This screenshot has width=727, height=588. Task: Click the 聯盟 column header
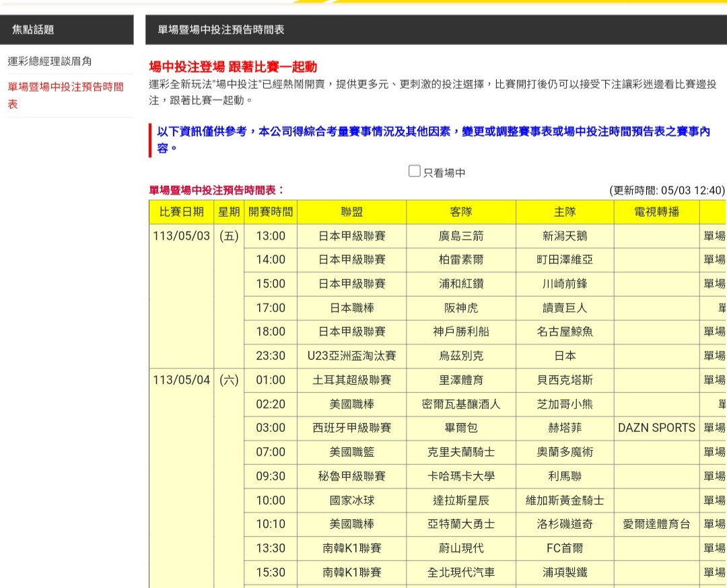(x=352, y=212)
